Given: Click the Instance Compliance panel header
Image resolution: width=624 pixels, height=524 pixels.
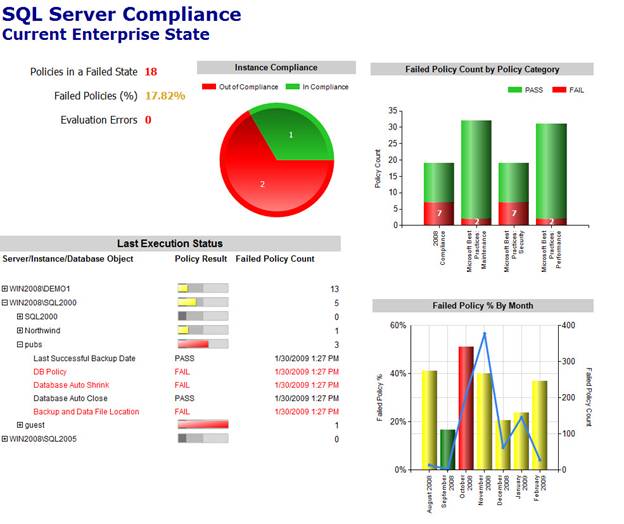Looking at the screenshot, I should tap(276, 68).
